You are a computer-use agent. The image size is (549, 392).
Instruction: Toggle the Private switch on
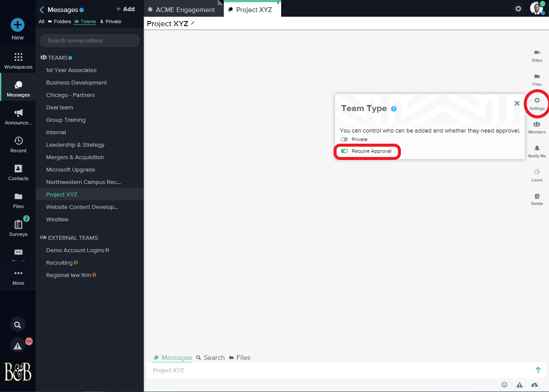coord(344,139)
